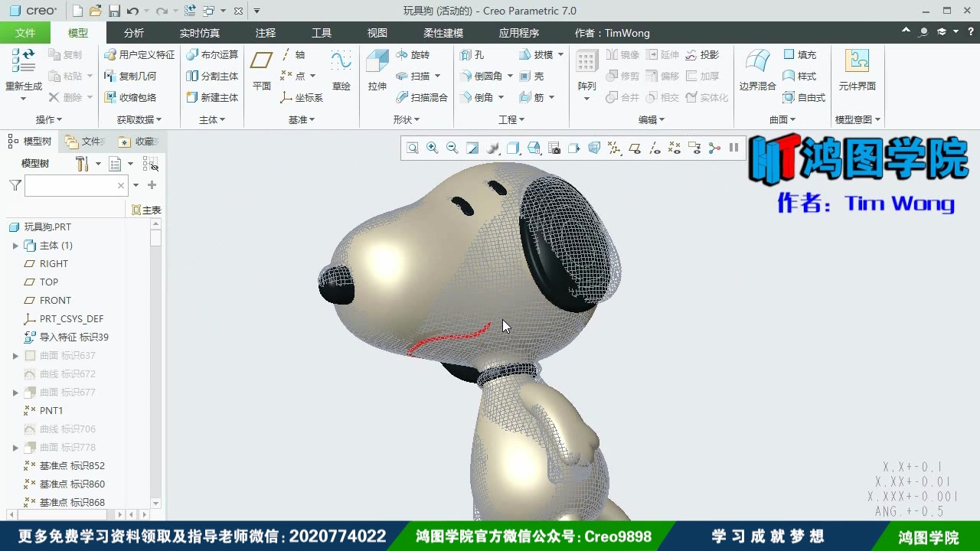Click inside the model tree filter search box
This screenshot has height=551, width=980.
pyautogui.click(x=74, y=185)
